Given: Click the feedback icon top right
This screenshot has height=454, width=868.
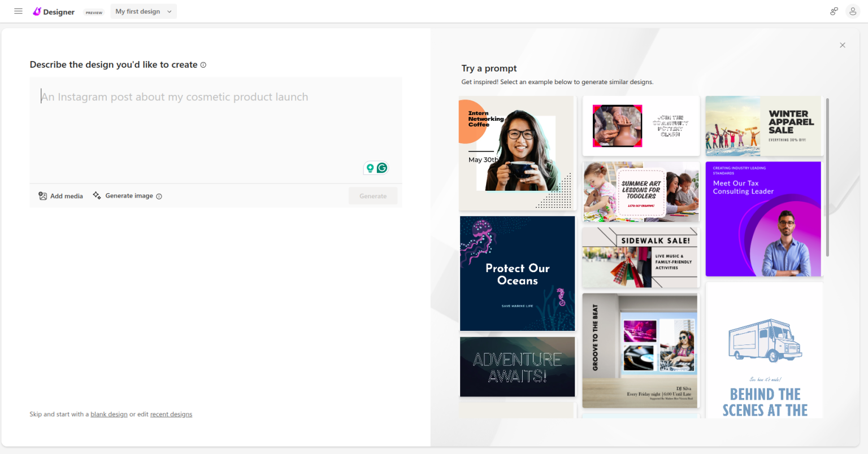Looking at the screenshot, I should 834,11.
